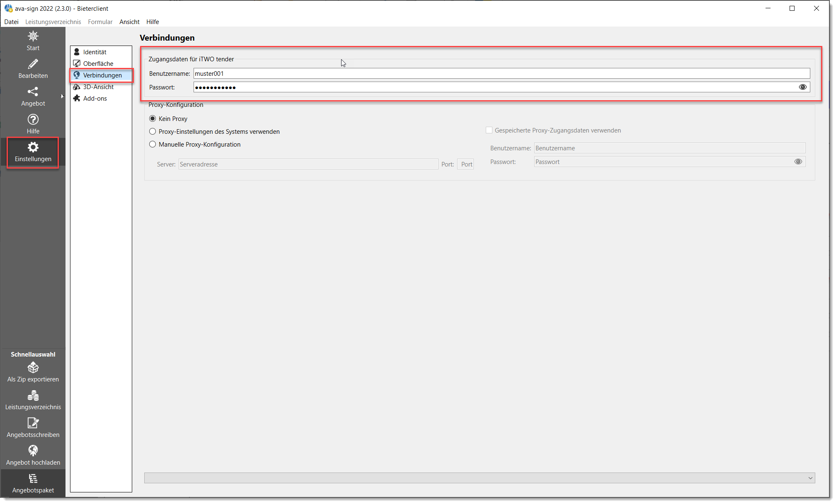Open the Bearbeiten pencil section
Viewport: 836px width, 504px height.
click(x=33, y=69)
